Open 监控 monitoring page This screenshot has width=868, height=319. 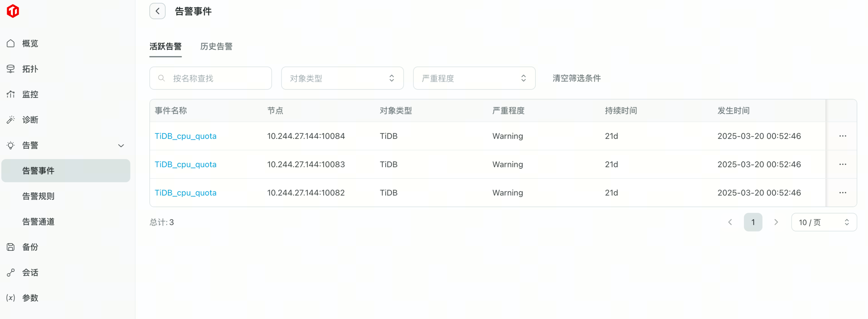click(30, 94)
